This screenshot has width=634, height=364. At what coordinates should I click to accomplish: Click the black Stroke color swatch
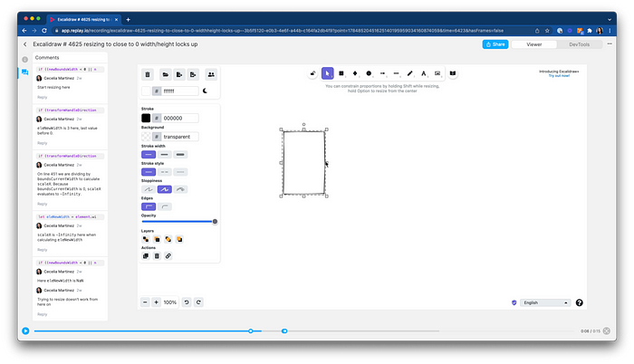pyautogui.click(x=146, y=118)
